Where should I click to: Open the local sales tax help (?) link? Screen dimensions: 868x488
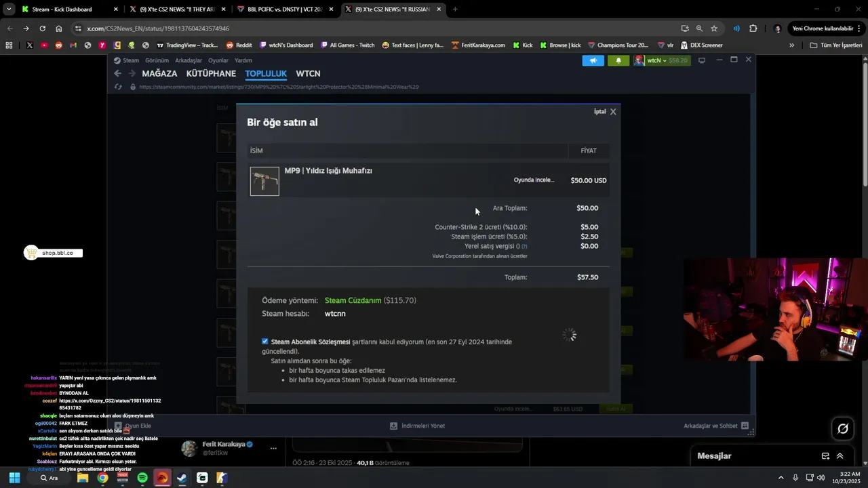(524, 247)
